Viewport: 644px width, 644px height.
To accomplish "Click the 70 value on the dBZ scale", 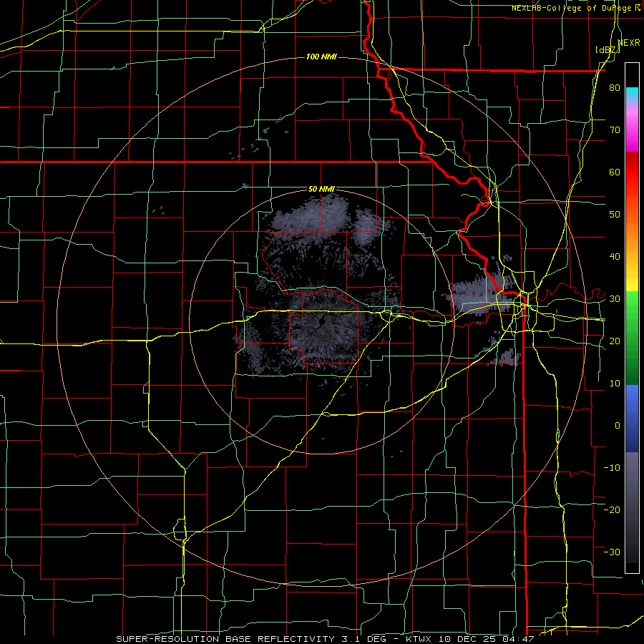I will pos(615,130).
